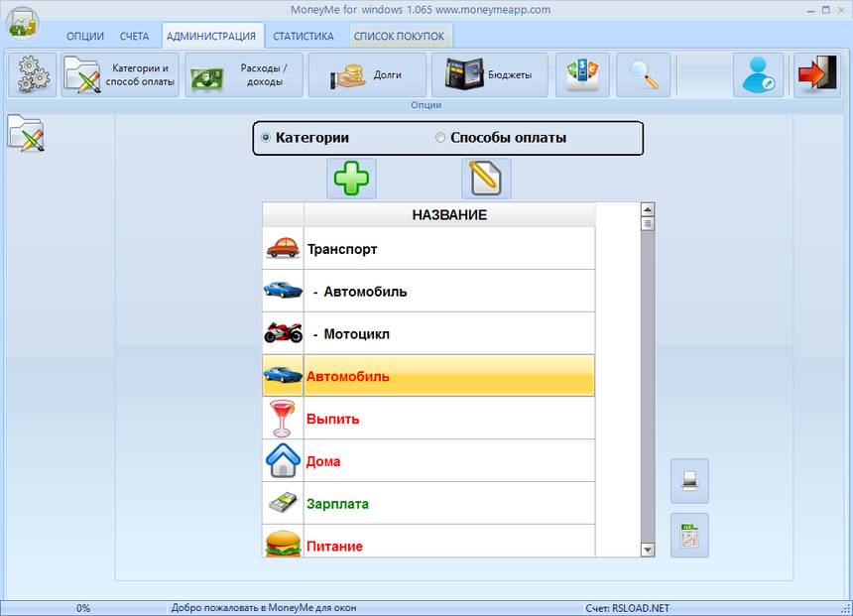Select the Способы оплаты radio button
The width and height of the screenshot is (853, 616).
440,138
